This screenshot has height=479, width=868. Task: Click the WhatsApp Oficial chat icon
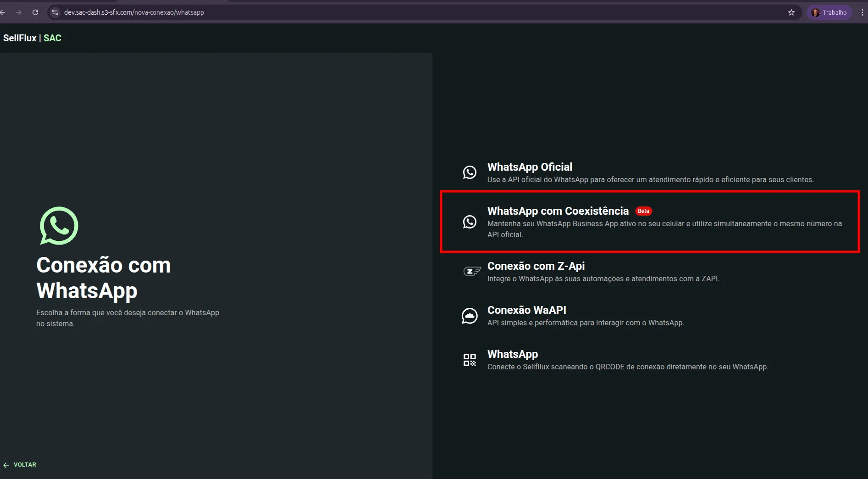(x=470, y=173)
